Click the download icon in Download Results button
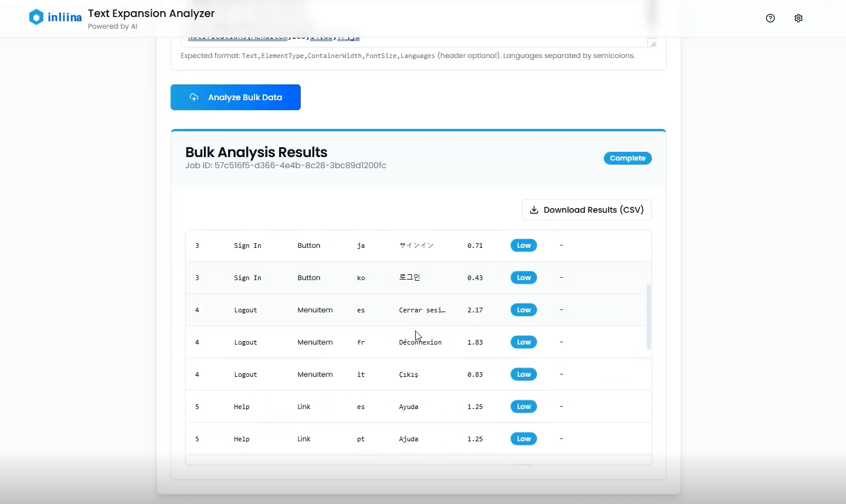This screenshot has height=504, width=846. 534,210
